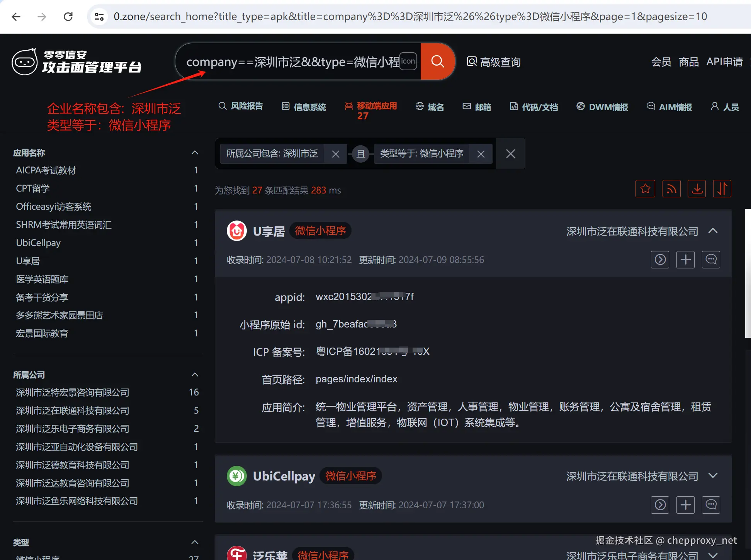Click the chat icon on UbiCellpay card
The image size is (751, 560).
tap(711, 505)
